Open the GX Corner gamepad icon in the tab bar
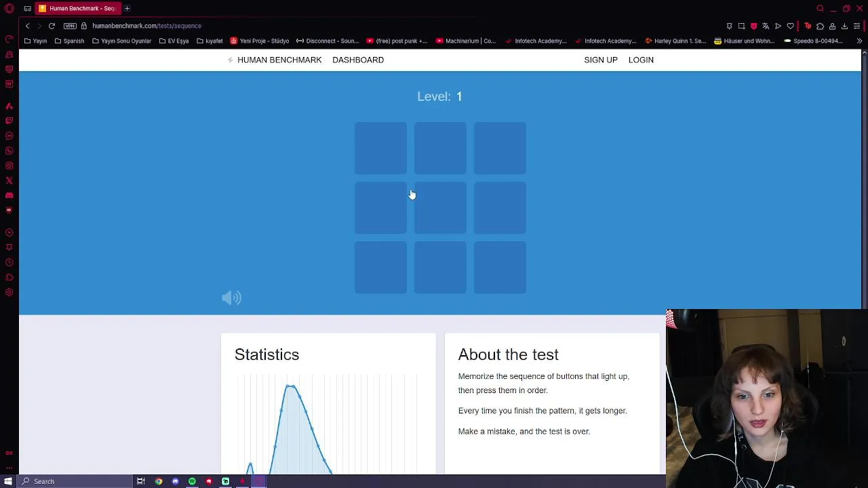 pos(27,8)
